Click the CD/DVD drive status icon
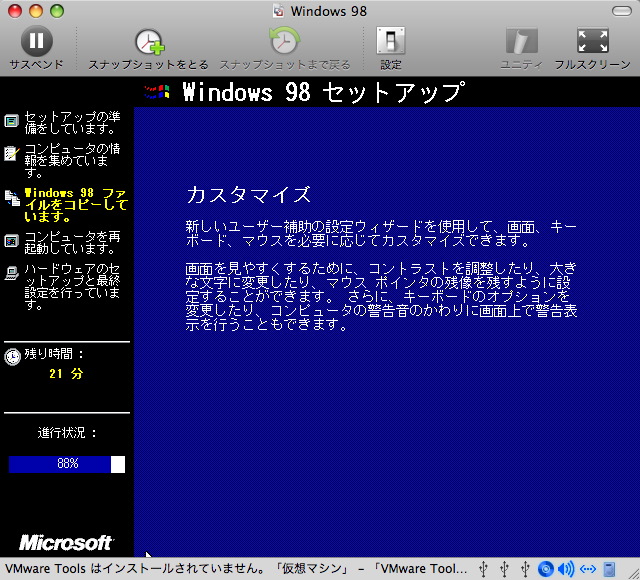 [546, 569]
